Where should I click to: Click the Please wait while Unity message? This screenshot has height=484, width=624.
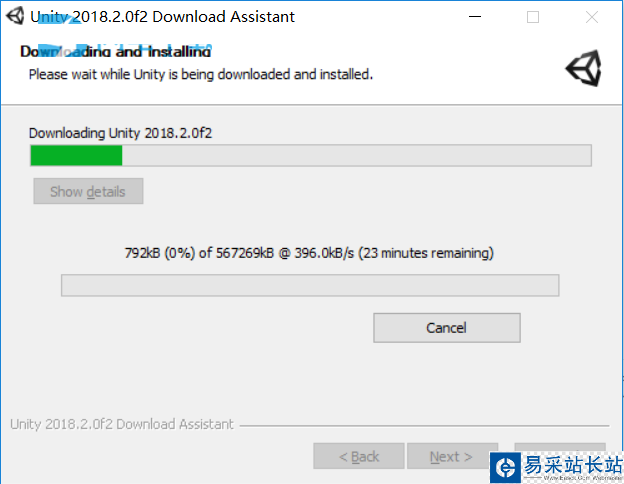(201, 74)
